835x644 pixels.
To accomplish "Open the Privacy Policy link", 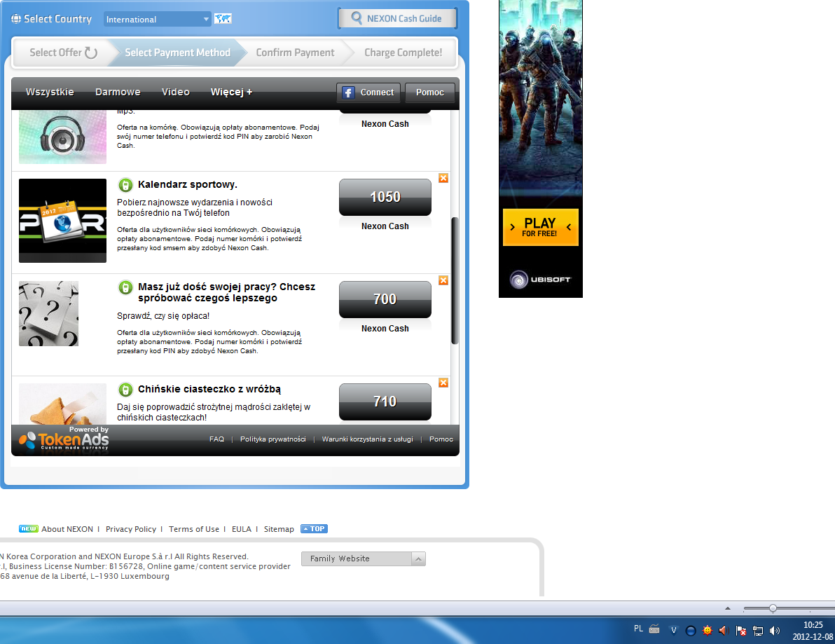I will 131,529.
